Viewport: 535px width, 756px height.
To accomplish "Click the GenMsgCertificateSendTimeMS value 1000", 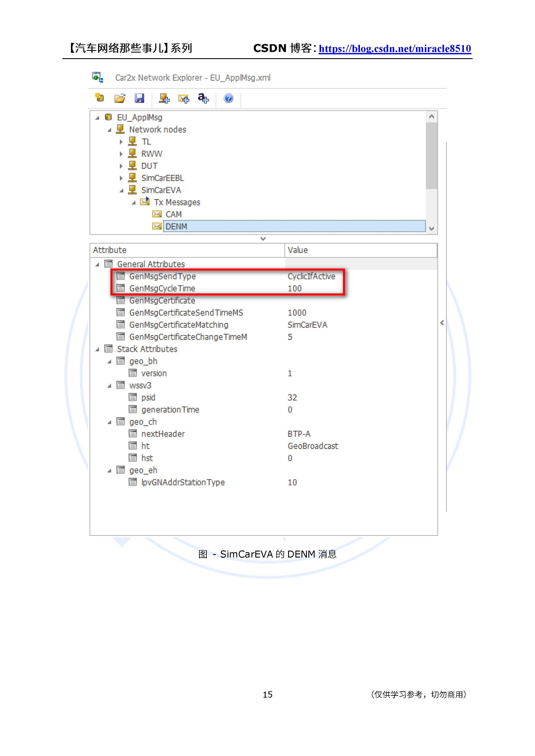I will tap(297, 312).
